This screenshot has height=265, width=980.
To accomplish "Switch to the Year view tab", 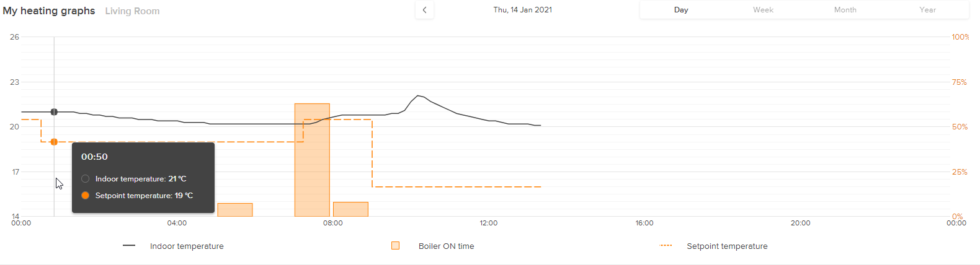I will coord(927,10).
